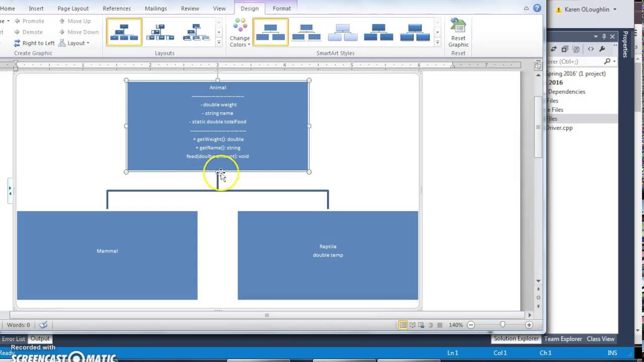Image resolution: width=644 pixels, height=362 pixels.
Task: Expand the Layouts gallery more arrow
Action: click(219, 43)
